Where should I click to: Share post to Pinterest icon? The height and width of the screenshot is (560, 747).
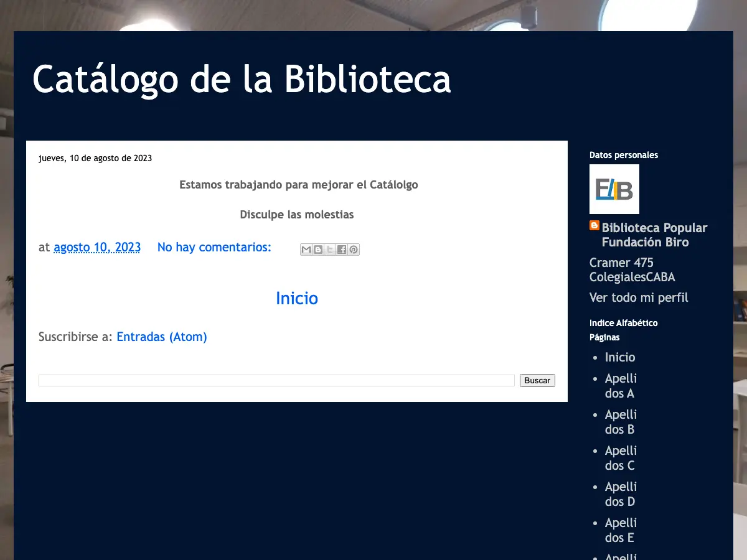click(354, 250)
